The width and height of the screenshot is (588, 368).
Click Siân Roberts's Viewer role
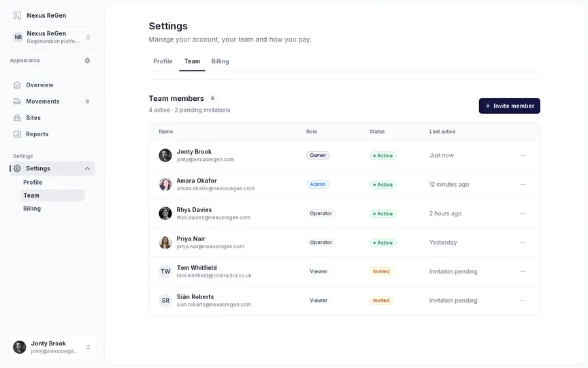coord(318,301)
